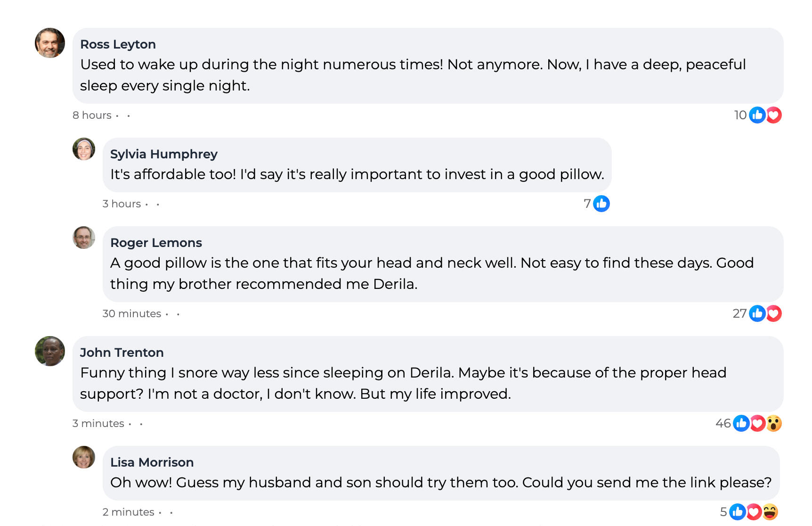Click Roger Lemons' profile photo
The width and height of the screenshot is (812, 526).
click(x=84, y=238)
